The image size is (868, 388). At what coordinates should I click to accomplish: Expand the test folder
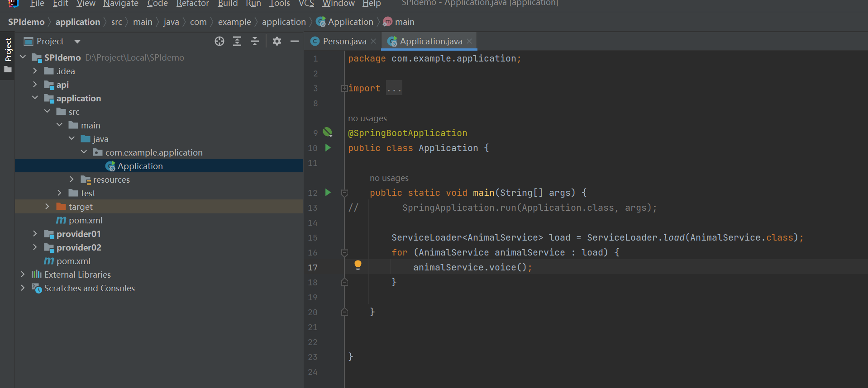[59, 193]
